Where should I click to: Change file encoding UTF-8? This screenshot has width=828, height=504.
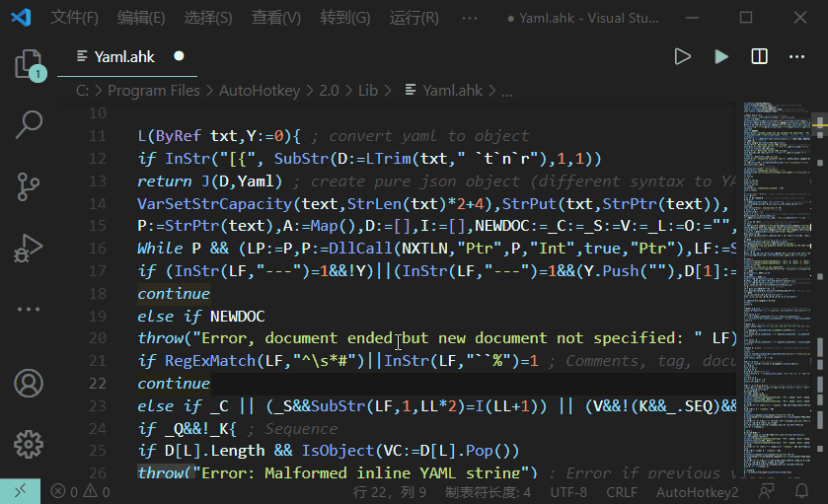568,492
